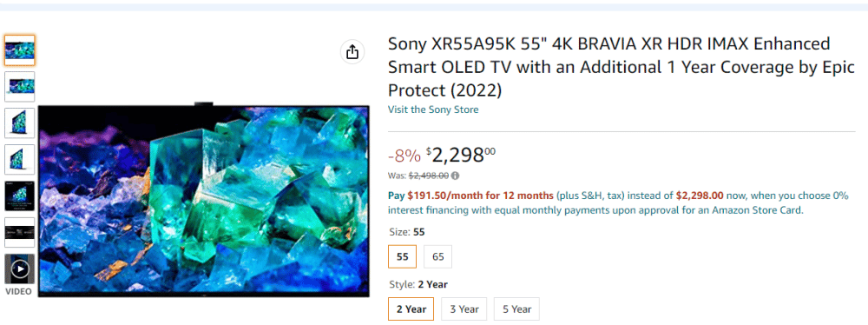Click the strikethrough $2,498.00 was price
Image resolution: width=868 pixels, height=325 pixels.
tap(429, 176)
